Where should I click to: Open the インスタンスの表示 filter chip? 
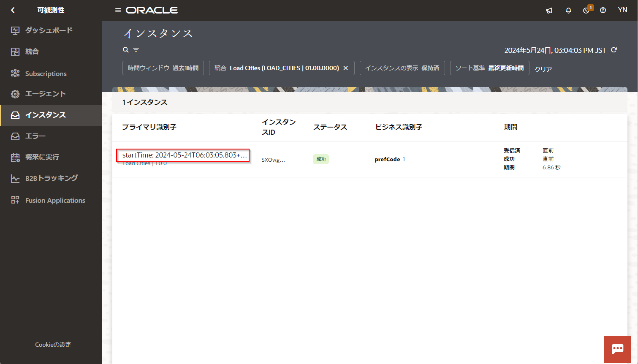402,68
